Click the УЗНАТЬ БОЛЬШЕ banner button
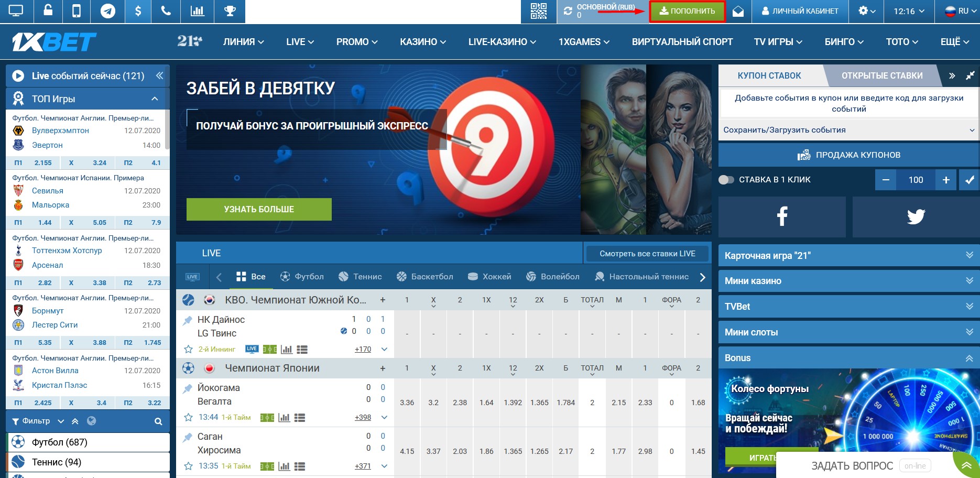This screenshot has height=478, width=980. tap(259, 209)
